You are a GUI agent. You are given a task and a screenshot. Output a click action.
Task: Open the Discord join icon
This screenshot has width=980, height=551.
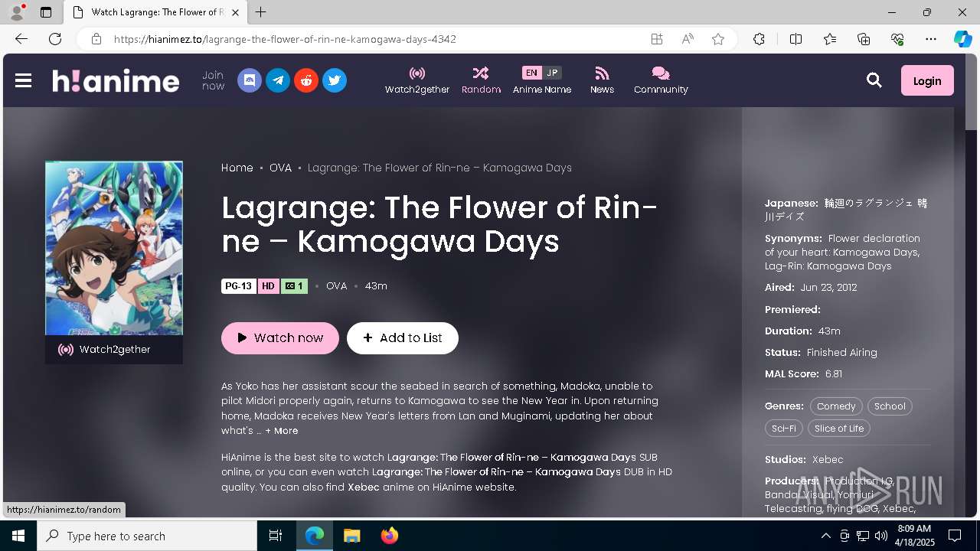pos(250,80)
